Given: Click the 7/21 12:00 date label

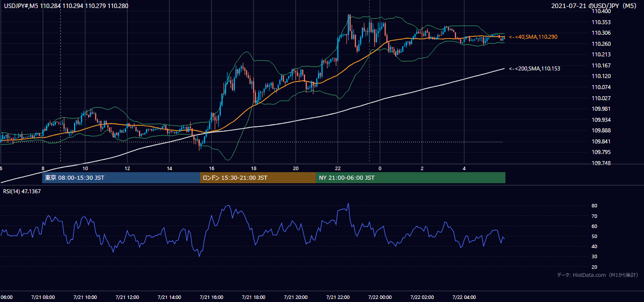Looking at the screenshot, I should click(127, 297).
